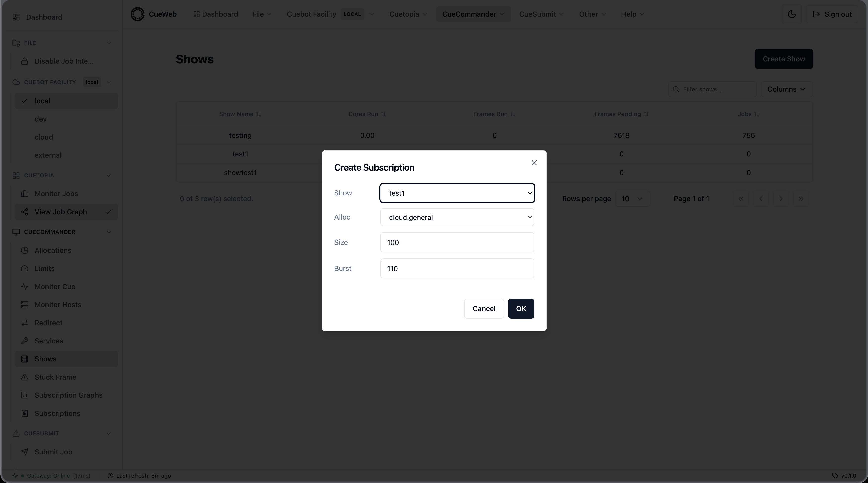Open Stuck Frame in the sidebar
Screen dimensions: 868x483
66,377
